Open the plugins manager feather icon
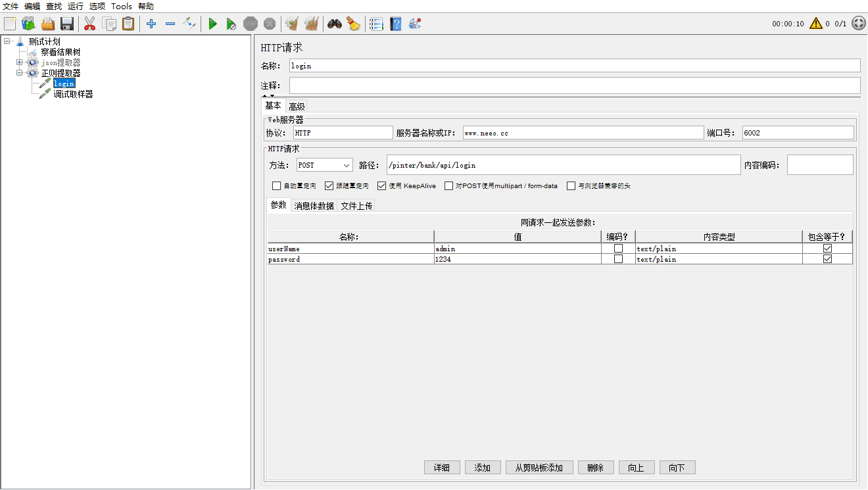The image size is (868, 490). pyautogui.click(x=415, y=24)
